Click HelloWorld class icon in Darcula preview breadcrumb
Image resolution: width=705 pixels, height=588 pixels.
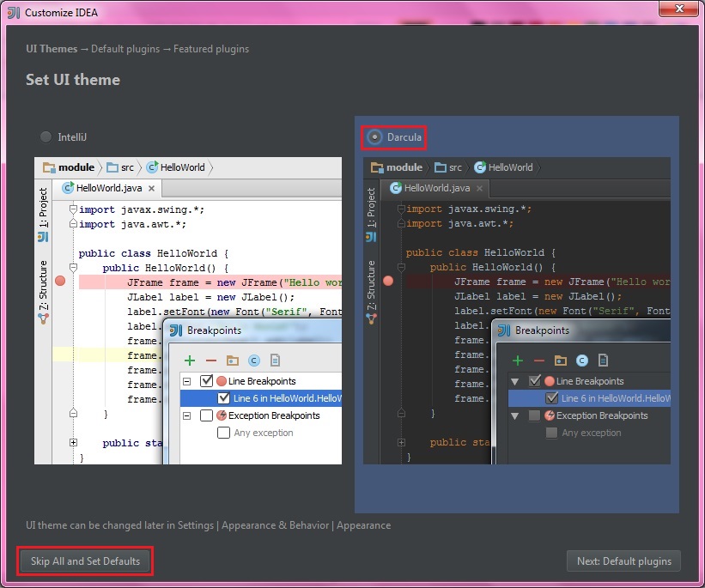480,167
